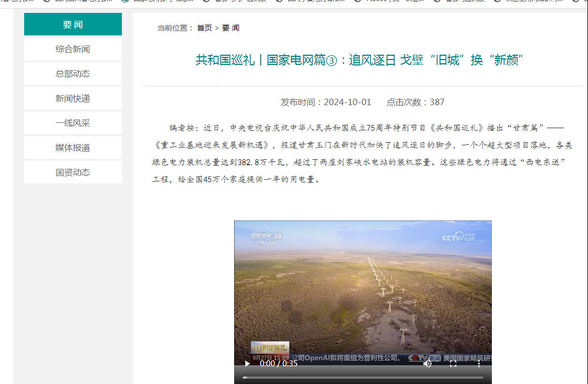
Task: Click the publish date 2024-10-01
Action: (347, 102)
